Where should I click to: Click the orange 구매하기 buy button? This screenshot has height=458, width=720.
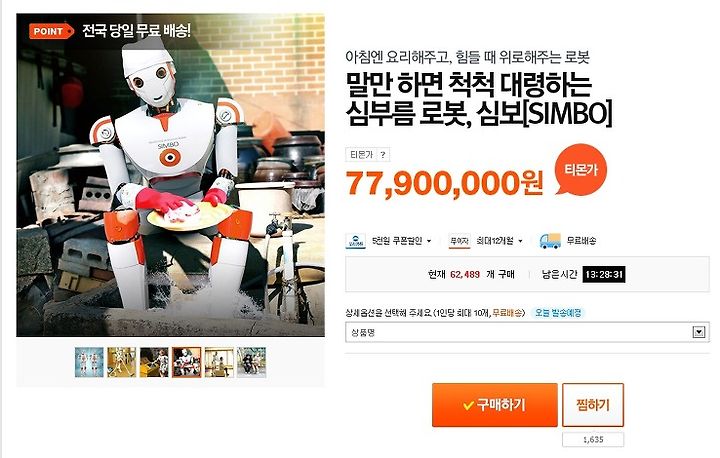coord(495,405)
